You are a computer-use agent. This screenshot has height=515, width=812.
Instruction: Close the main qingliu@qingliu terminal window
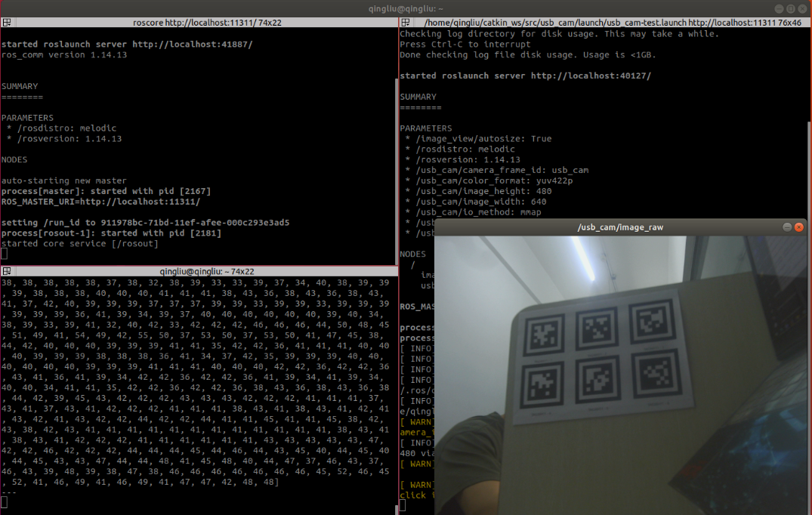coord(802,9)
